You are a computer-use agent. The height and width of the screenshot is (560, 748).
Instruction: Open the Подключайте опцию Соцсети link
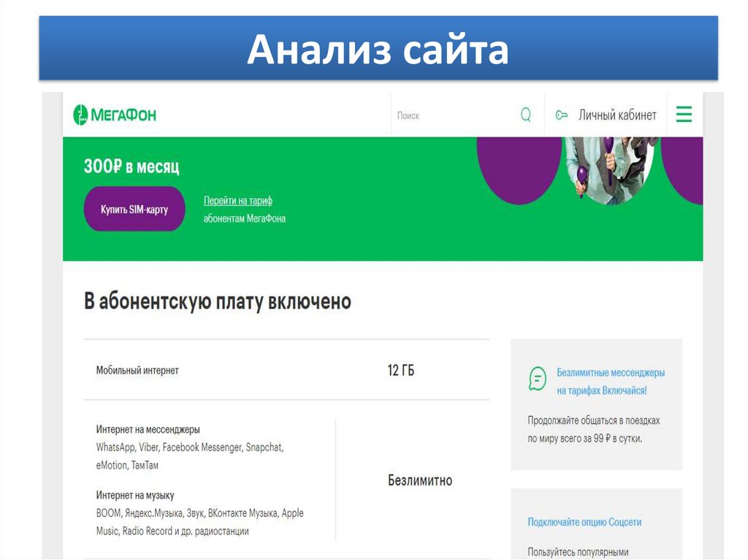[x=584, y=522]
